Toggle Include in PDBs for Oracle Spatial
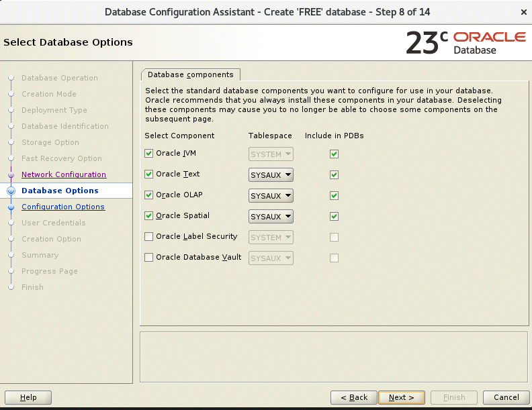 click(334, 216)
